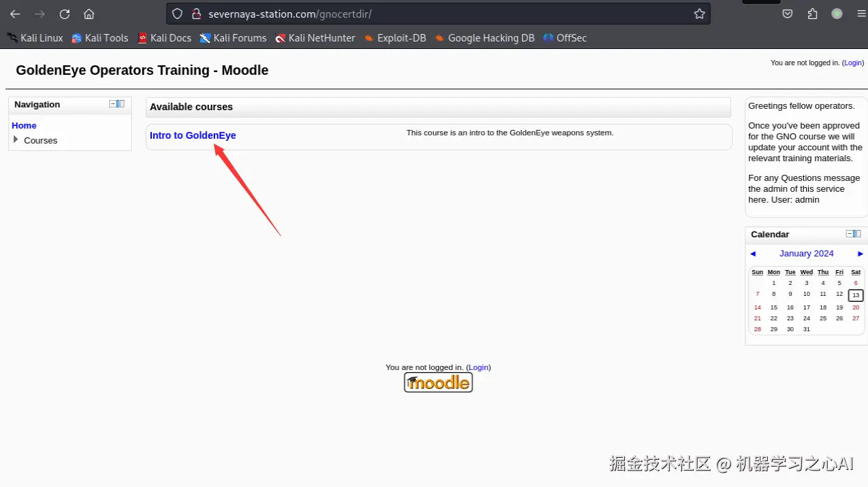Open the Home navigation link
The width and height of the screenshot is (868, 487).
(24, 125)
